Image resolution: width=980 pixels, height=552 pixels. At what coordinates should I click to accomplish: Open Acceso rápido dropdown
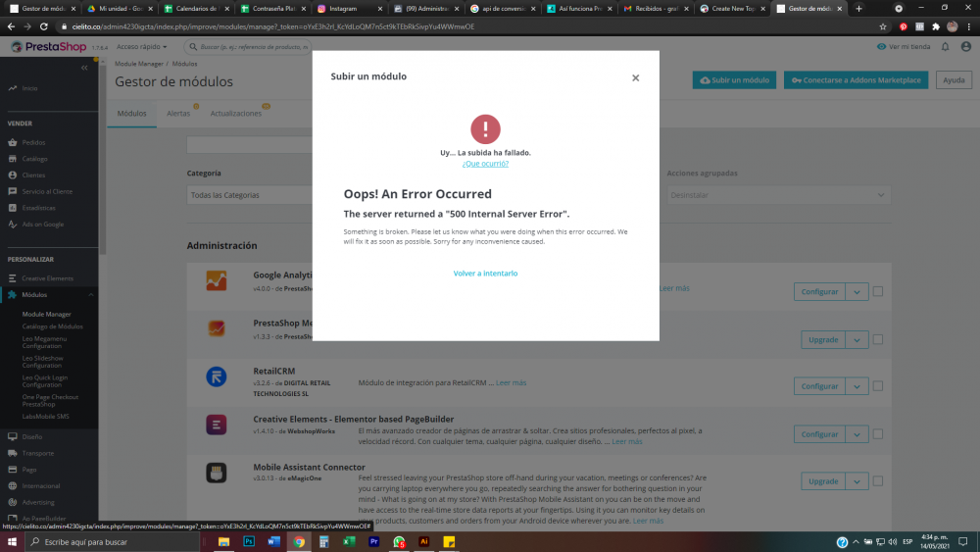(x=141, y=47)
